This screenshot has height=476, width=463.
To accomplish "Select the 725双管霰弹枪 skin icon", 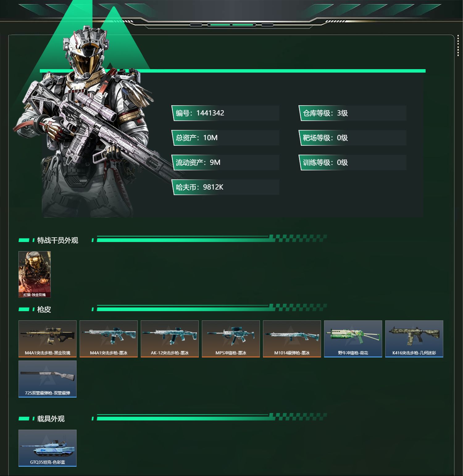I will [48, 379].
